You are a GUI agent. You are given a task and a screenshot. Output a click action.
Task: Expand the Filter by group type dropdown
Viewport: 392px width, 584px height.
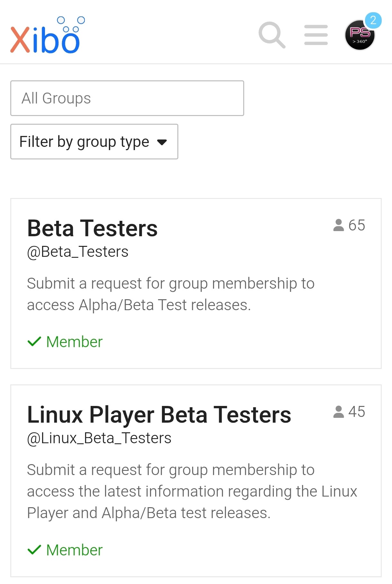(94, 141)
